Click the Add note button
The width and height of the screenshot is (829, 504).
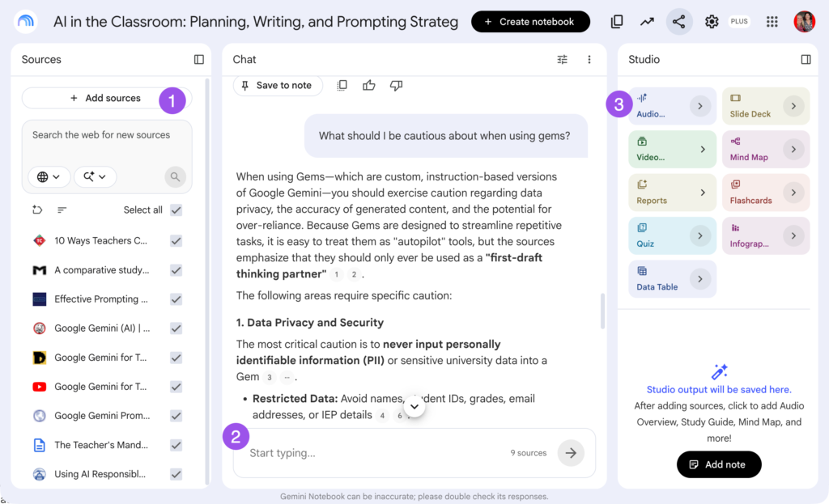[x=719, y=464]
